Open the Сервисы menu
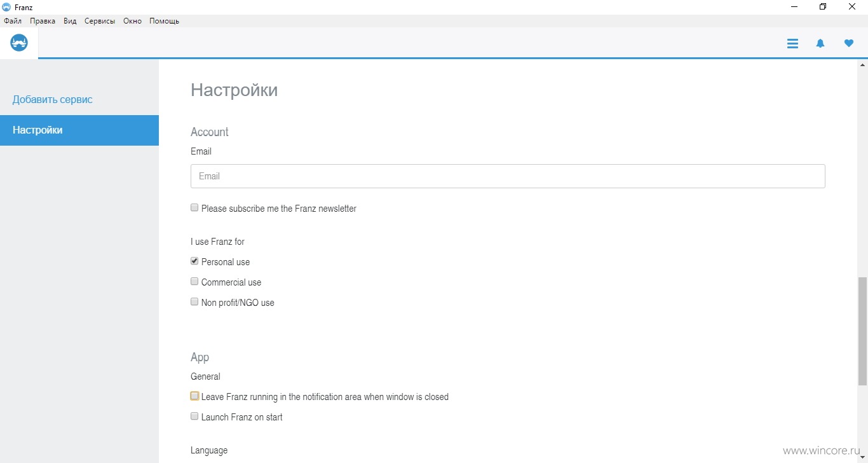Screen dimensions: 868x463 click(x=100, y=21)
